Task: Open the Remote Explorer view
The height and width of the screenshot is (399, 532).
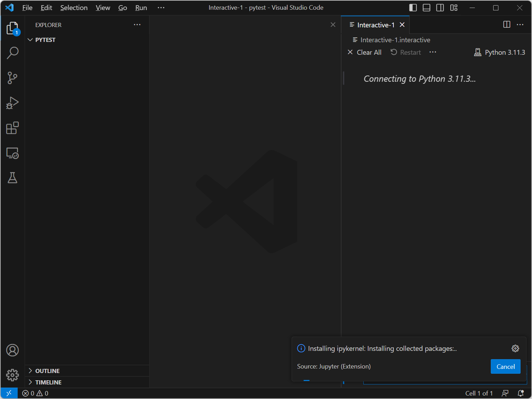Action: pos(12,153)
